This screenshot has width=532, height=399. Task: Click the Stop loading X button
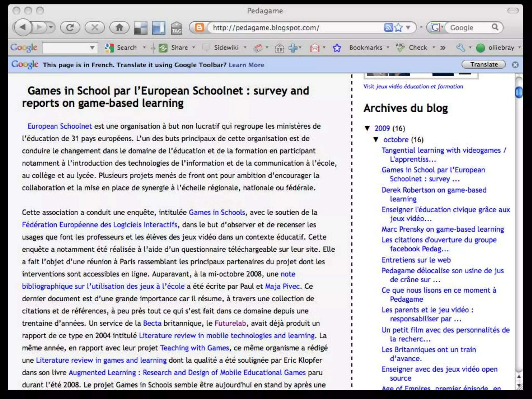[x=95, y=27]
